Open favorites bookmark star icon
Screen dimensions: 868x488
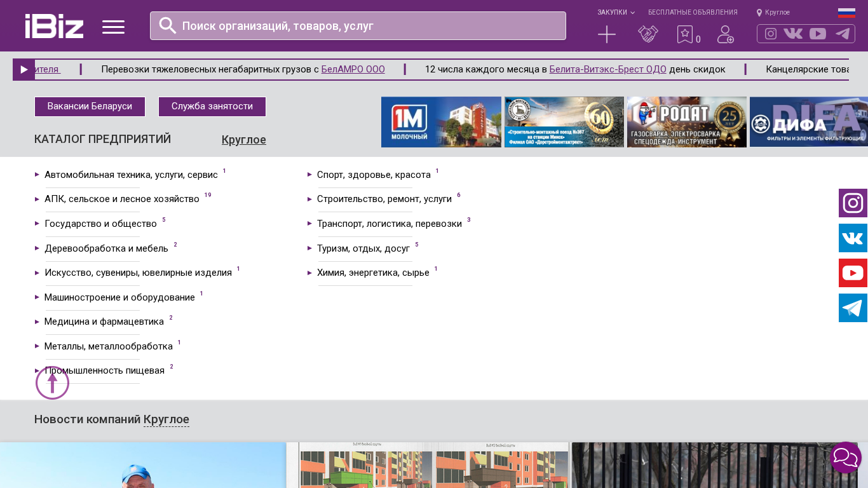pos(684,34)
